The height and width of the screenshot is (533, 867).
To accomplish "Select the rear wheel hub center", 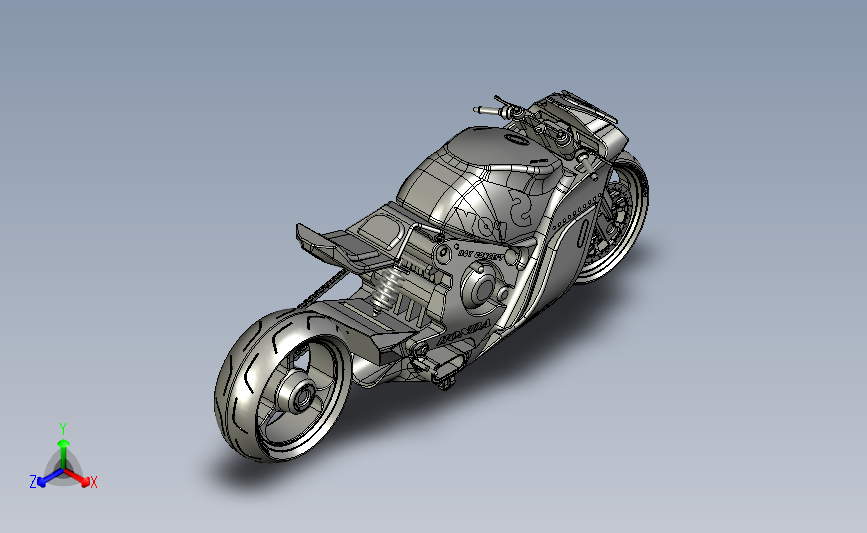I will tap(301, 397).
